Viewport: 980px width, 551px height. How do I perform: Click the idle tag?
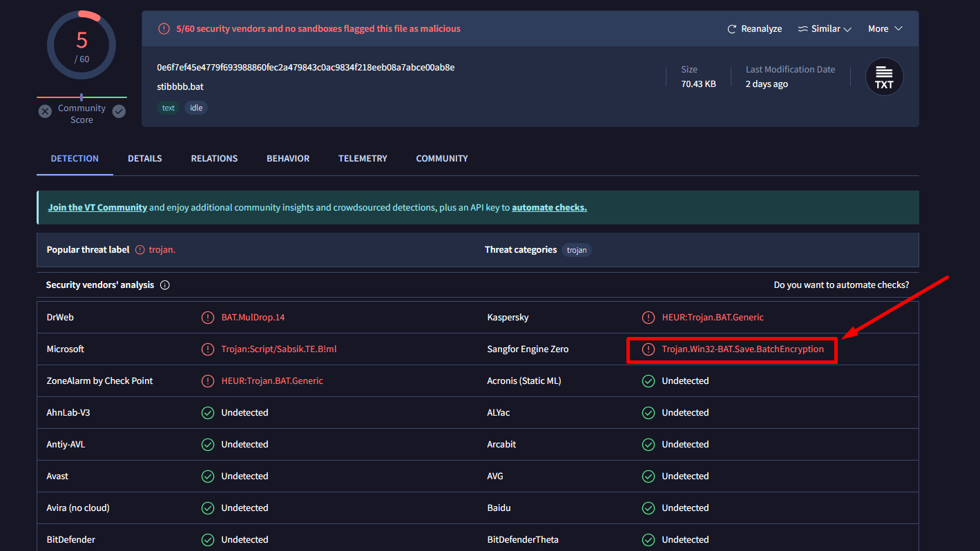(x=196, y=108)
